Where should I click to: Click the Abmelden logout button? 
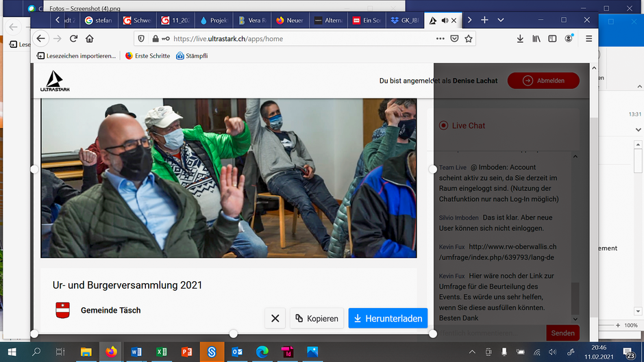coord(543,81)
